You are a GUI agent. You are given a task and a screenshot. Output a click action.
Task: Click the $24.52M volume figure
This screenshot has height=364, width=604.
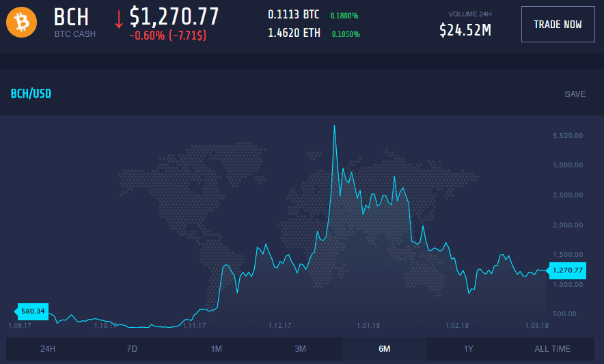point(465,30)
